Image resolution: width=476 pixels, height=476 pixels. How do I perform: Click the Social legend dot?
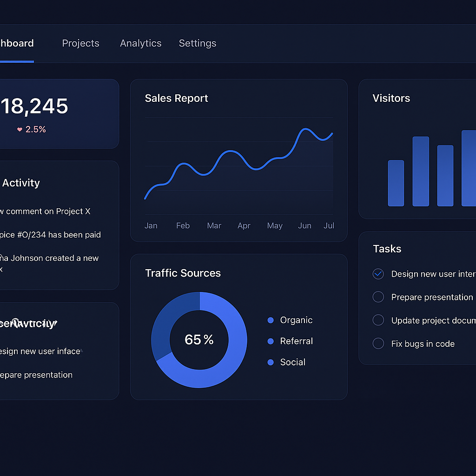coord(270,362)
